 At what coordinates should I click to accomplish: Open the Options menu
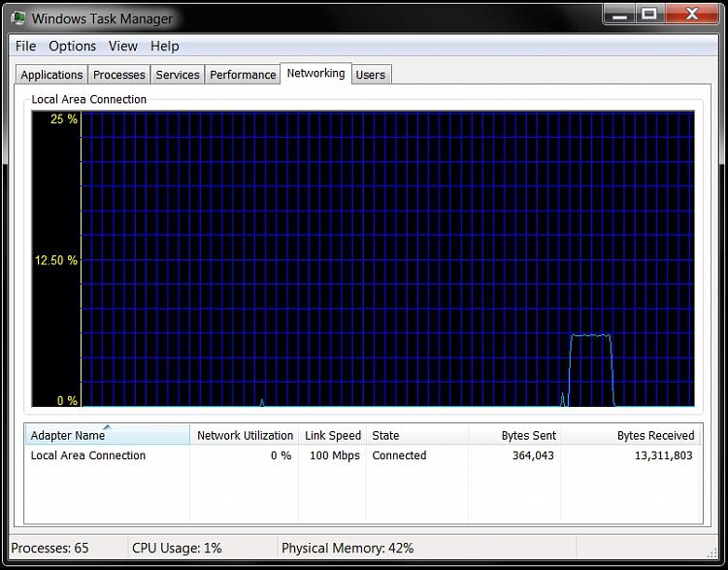73,46
